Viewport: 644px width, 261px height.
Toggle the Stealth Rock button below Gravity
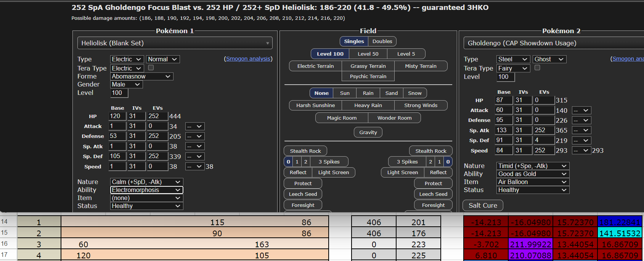pos(305,151)
